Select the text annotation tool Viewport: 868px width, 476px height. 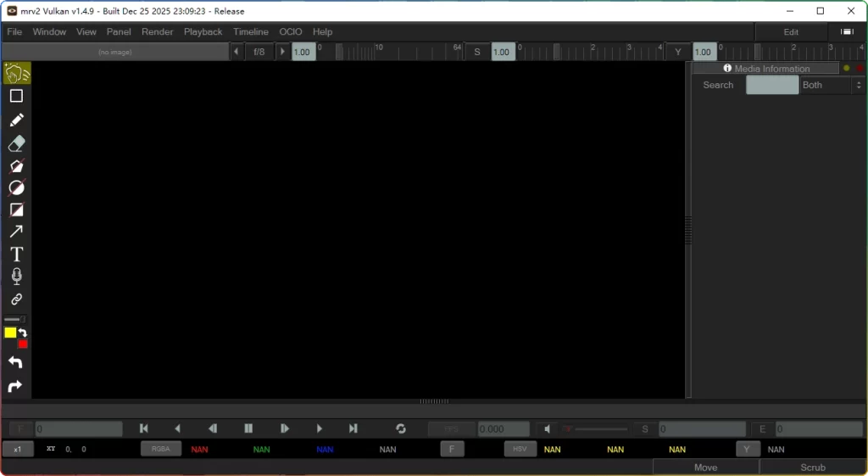pyautogui.click(x=17, y=254)
